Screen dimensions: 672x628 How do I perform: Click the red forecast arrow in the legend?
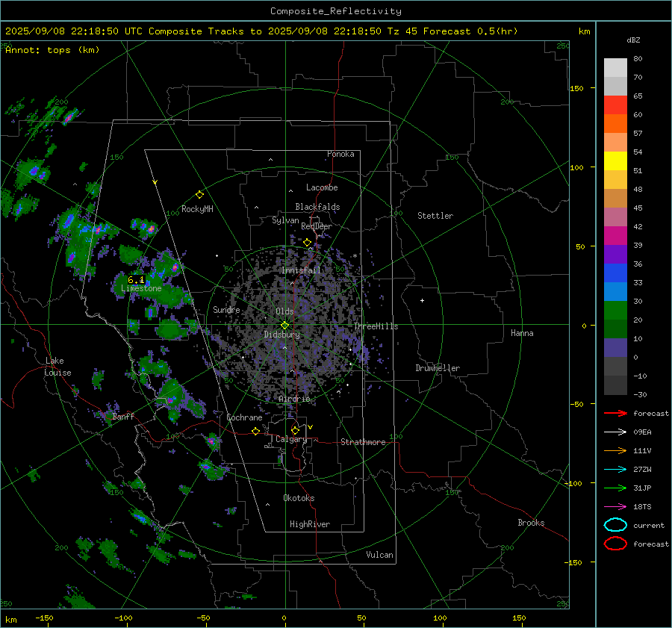pos(615,413)
